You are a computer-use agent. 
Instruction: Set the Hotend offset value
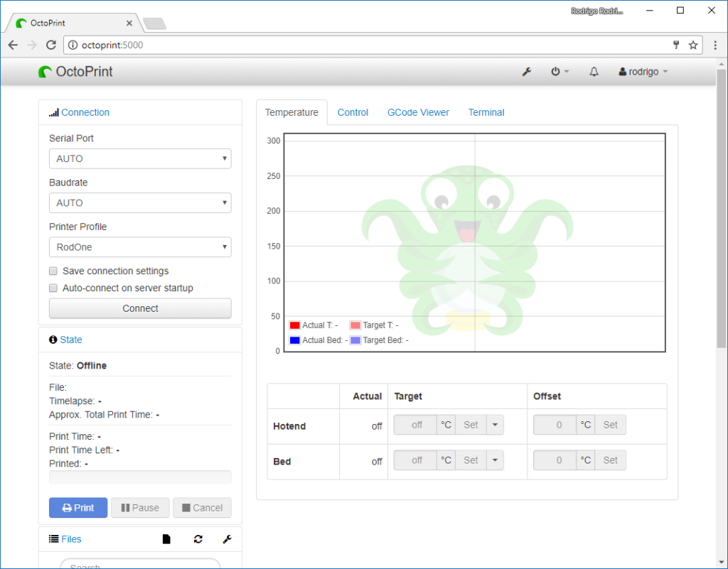click(x=610, y=425)
